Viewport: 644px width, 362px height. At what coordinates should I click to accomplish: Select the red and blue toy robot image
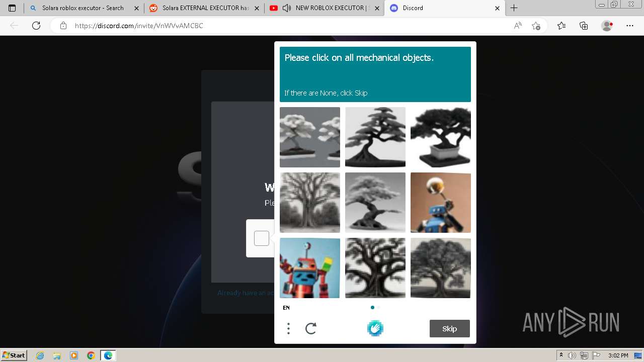click(x=310, y=268)
